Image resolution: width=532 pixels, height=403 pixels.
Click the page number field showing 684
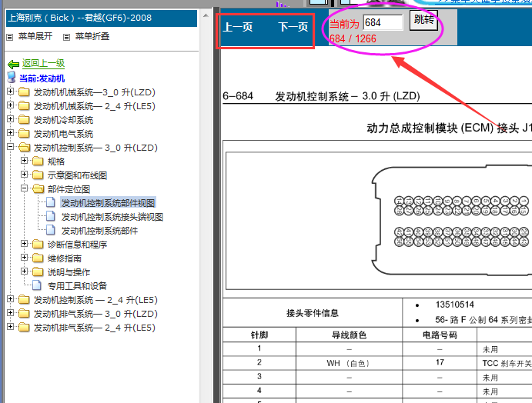(383, 23)
